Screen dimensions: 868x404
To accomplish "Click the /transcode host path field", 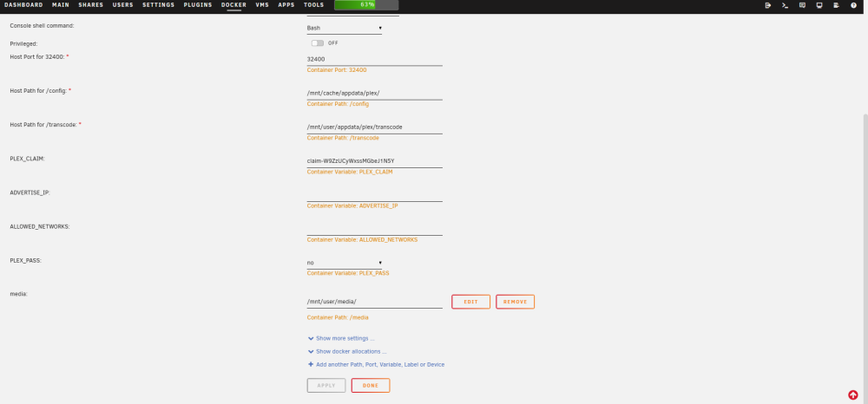I will (374, 127).
